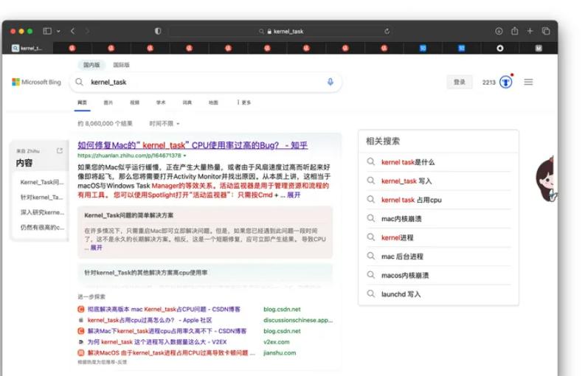Click the Safari share icon
588x376 pixels.
pyautogui.click(x=514, y=31)
